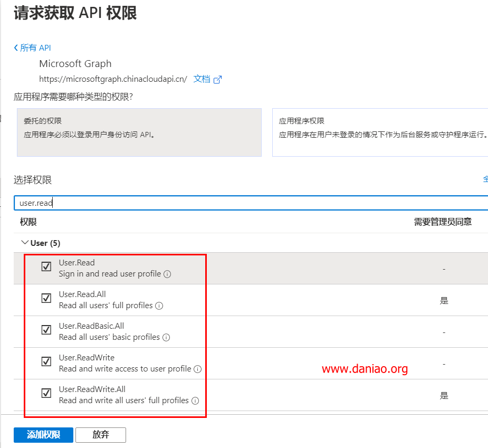Select the 委托的权限 permission type card
This screenshot has width=488, height=448.
[139, 132]
